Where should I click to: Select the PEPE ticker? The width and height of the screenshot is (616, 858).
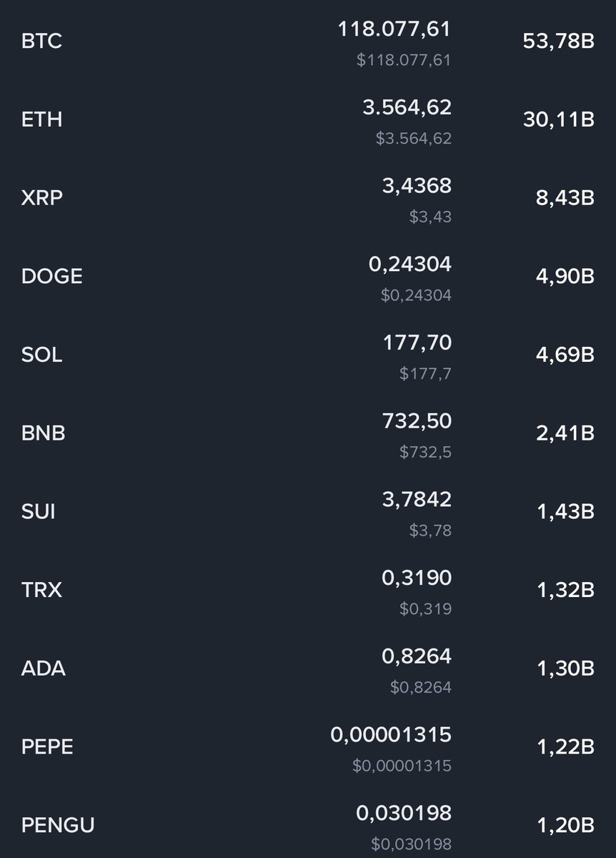47,747
